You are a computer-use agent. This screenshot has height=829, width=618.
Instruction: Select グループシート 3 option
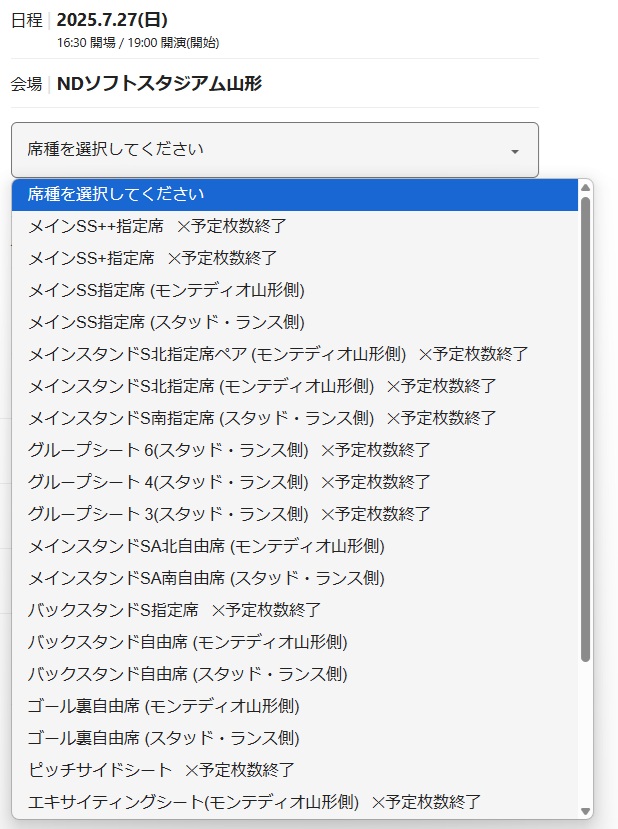click(294, 514)
